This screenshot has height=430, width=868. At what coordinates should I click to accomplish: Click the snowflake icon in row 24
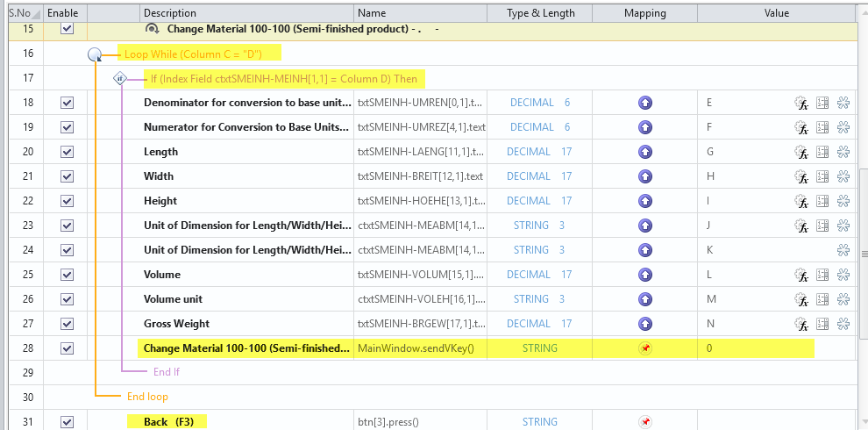(843, 250)
